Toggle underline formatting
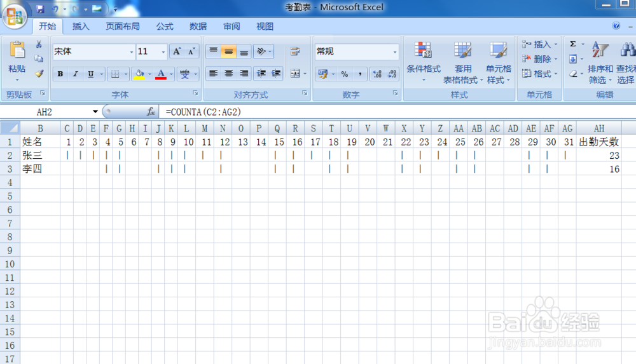636x364 pixels. [x=90, y=74]
